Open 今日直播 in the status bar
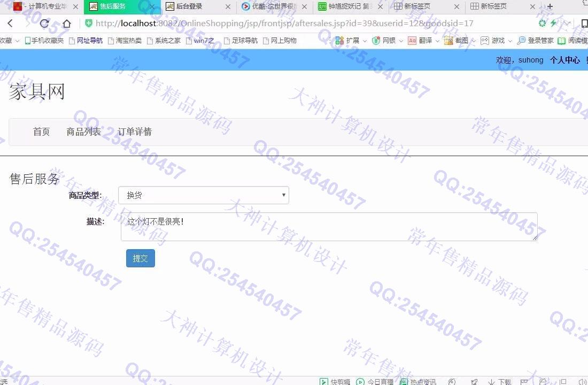The image size is (588, 385). point(375,382)
